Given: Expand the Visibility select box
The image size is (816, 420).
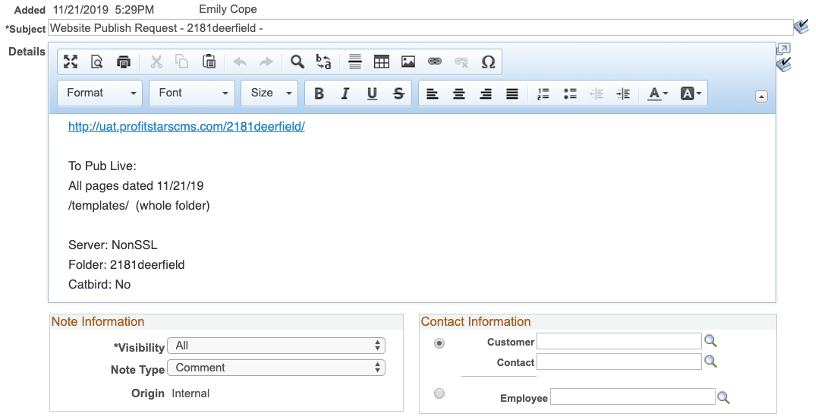Looking at the screenshot, I should point(276,345).
